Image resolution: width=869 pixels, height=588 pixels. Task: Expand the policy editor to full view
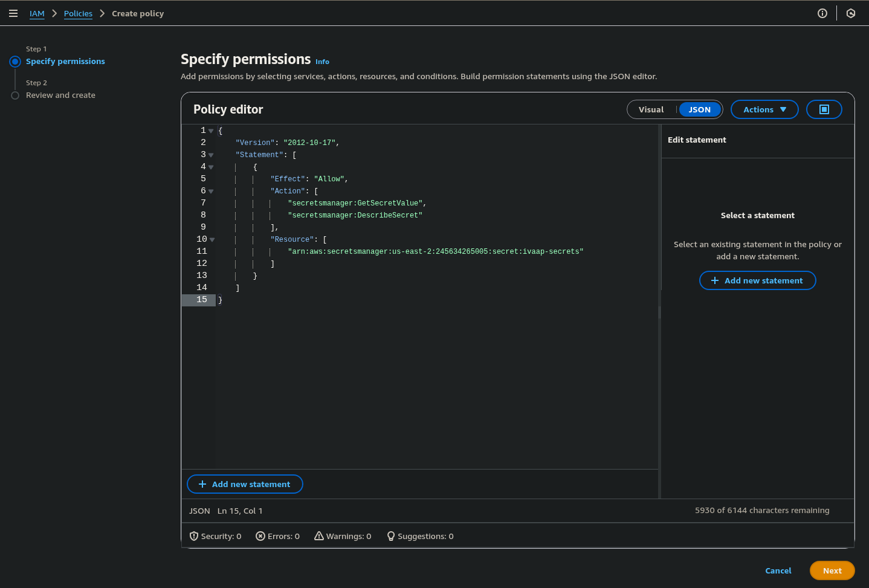(824, 109)
